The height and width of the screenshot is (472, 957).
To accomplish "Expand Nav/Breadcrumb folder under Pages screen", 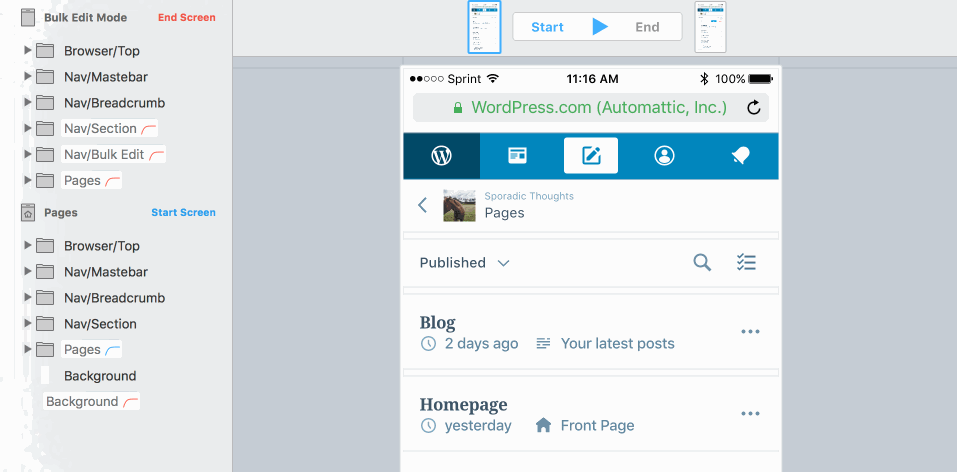I will [27, 297].
